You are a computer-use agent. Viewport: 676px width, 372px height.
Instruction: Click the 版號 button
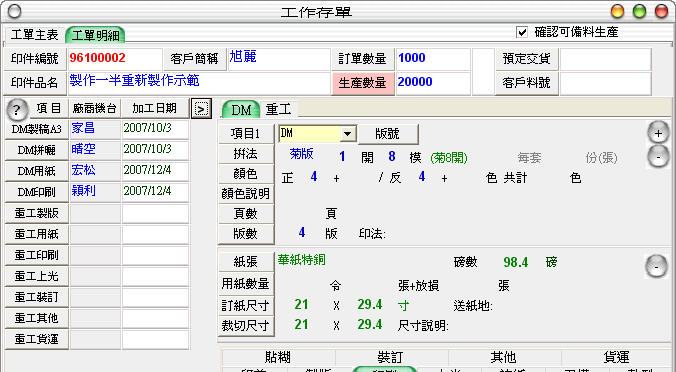coord(388,134)
